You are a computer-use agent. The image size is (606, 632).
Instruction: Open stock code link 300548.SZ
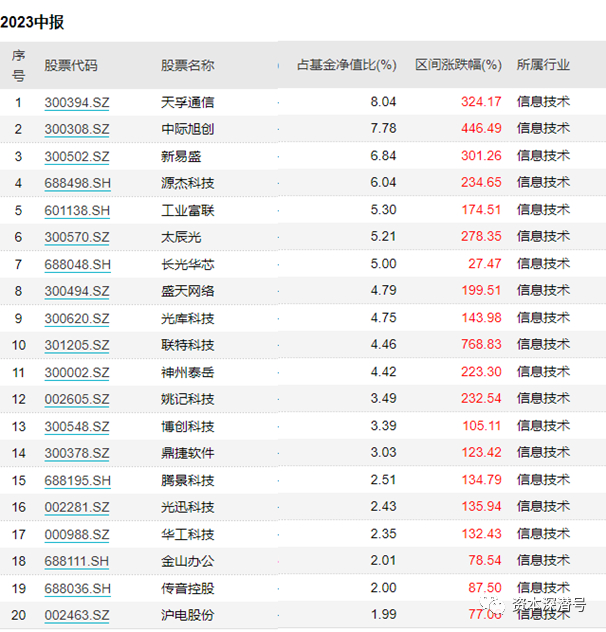77,426
